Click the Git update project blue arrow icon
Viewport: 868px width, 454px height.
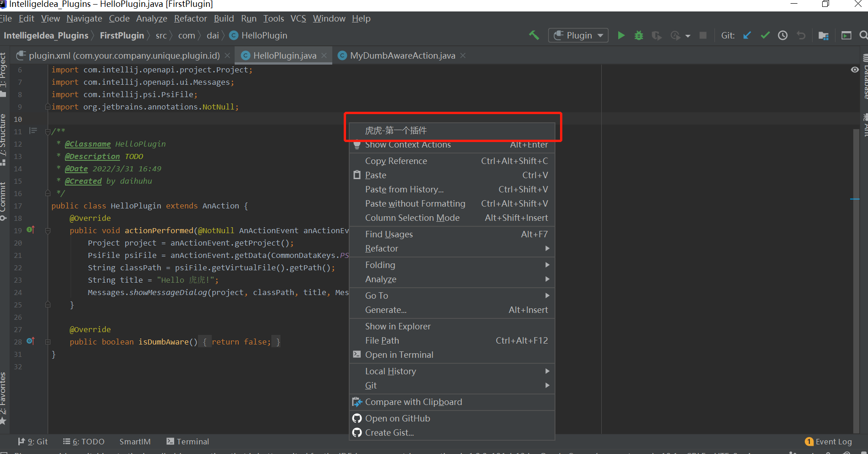(747, 35)
